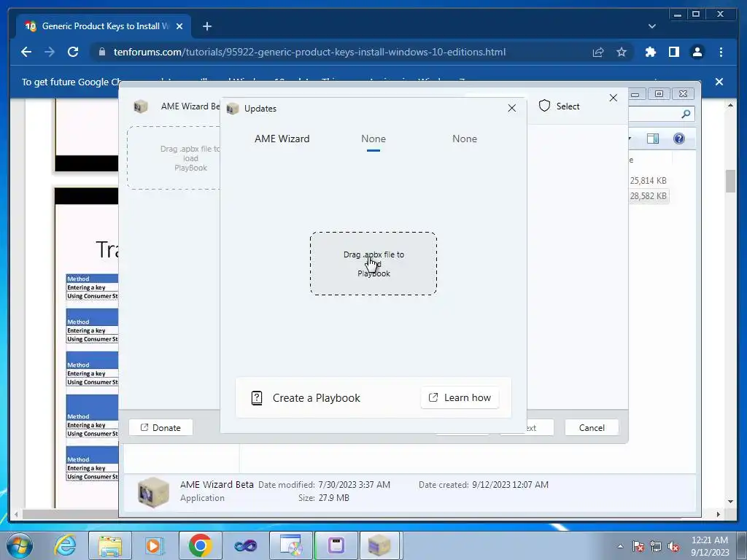Expand Chrome tab search chevron
This screenshot has width=747, height=560.
(x=651, y=27)
